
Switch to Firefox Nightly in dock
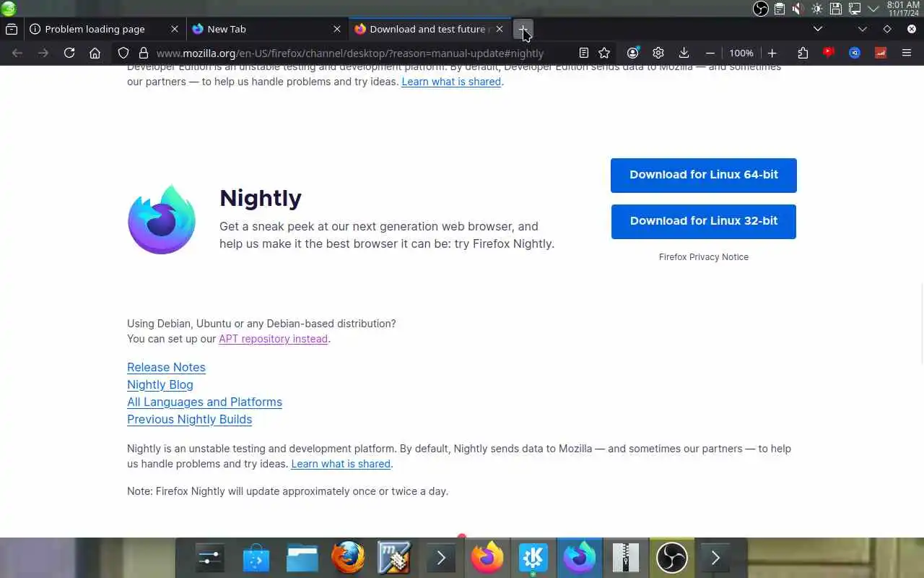(x=579, y=558)
